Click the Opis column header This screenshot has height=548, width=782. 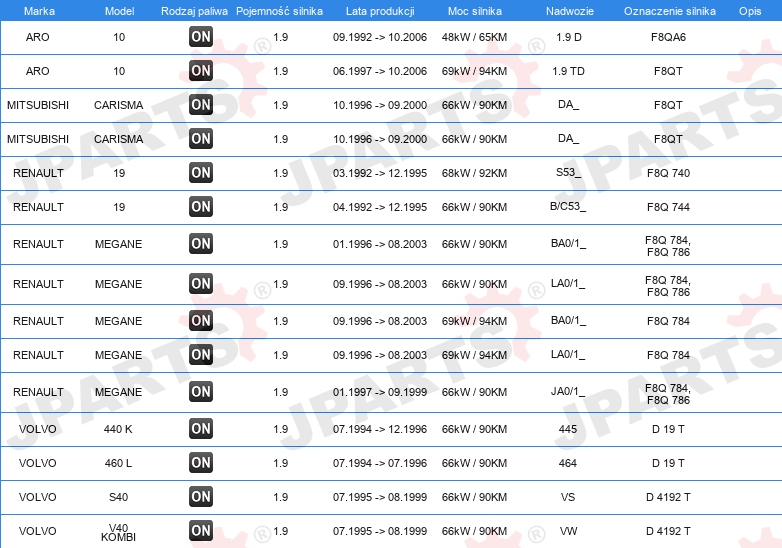point(750,11)
